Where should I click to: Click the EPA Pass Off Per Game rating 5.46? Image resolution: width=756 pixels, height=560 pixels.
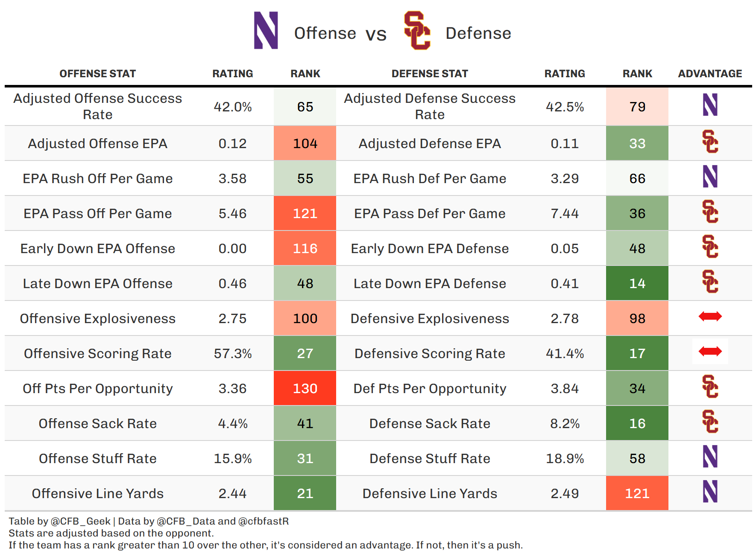coord(232,213)
